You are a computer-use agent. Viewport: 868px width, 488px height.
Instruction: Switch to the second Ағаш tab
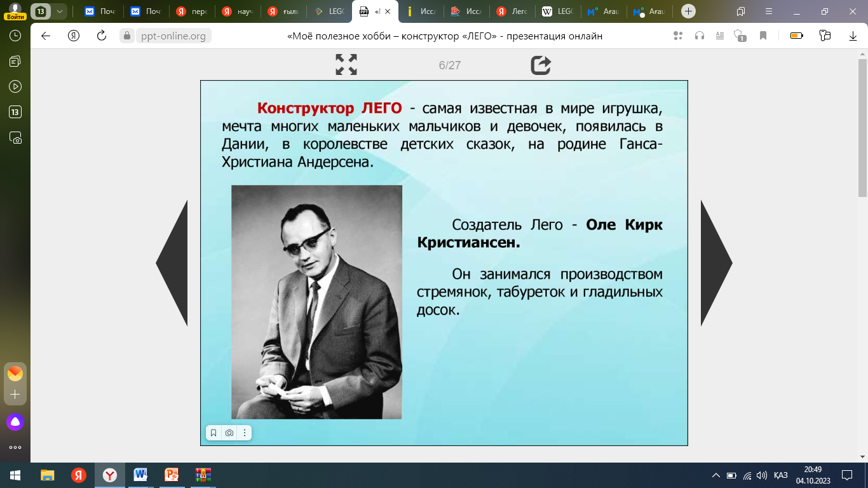point(649,11)
